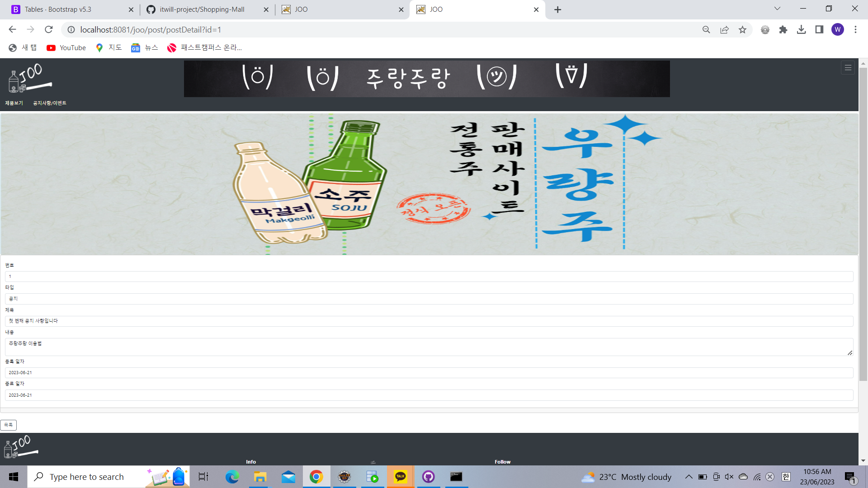The image size is (868, 488).
Task: Click the 목록 list button
Action: tap(9, 425)
